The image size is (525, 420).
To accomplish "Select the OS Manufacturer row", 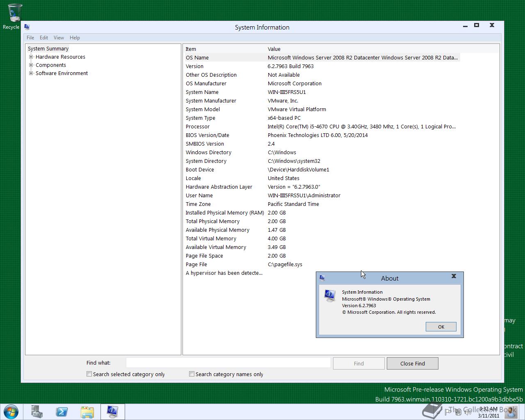I will click(322, 84).
